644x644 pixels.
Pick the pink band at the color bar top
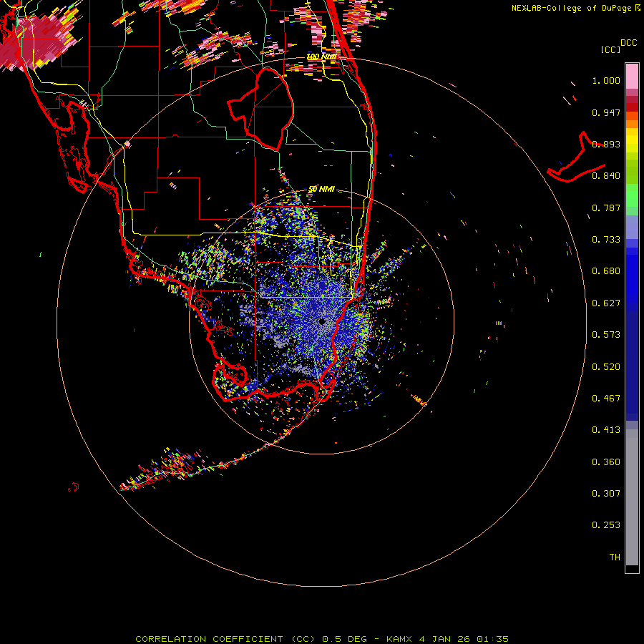[632, 77]
